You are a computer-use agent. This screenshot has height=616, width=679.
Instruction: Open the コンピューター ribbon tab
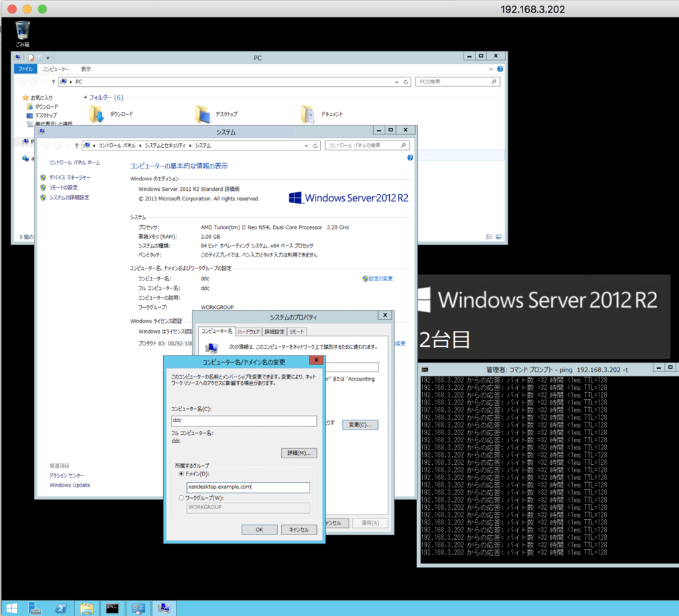56,69
